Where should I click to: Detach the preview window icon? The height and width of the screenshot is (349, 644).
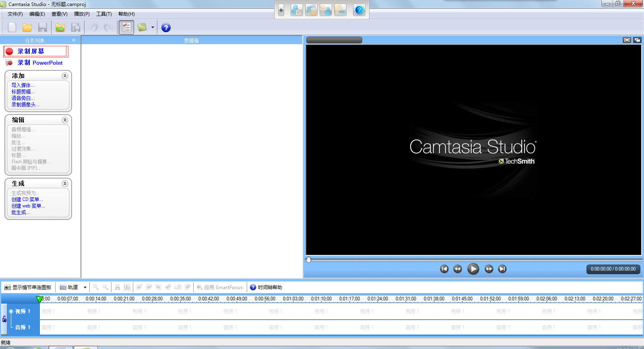click(x=637, y=40)
